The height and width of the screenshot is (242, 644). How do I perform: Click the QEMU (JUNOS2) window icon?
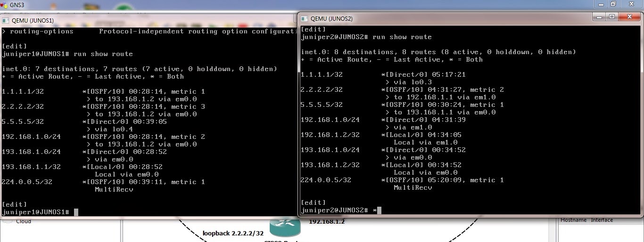pos(305,18)
